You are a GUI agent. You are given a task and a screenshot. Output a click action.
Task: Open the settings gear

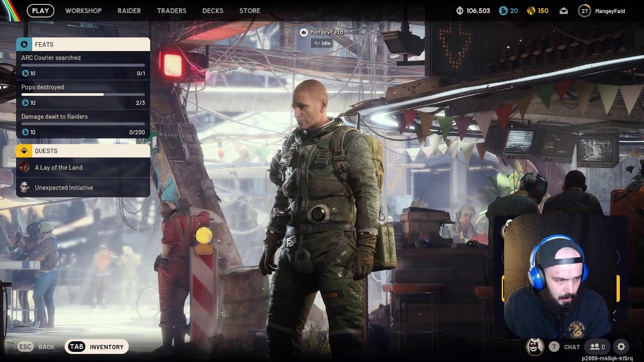pyautogui.click(x=621, y=346)
